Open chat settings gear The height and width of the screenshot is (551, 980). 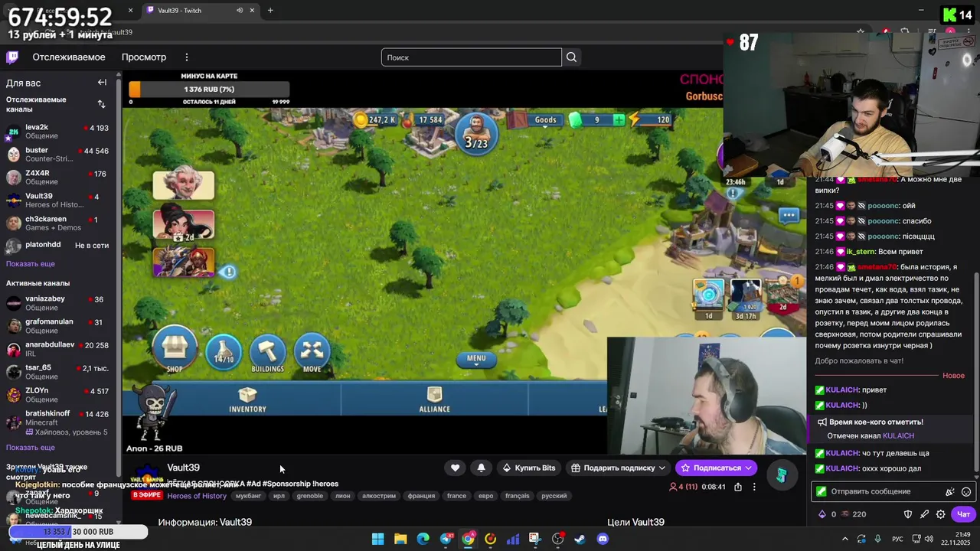pyautogui.click(x=941, y=514)
